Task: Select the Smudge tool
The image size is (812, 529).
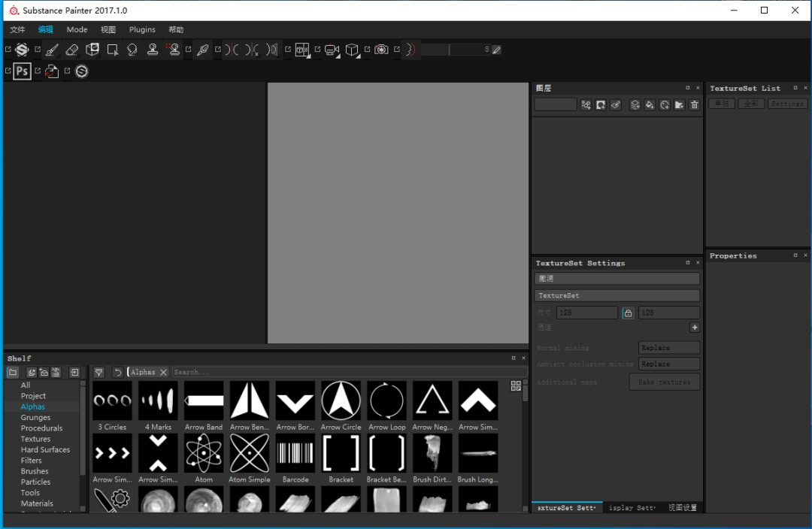Action: [x=132, y=50]
